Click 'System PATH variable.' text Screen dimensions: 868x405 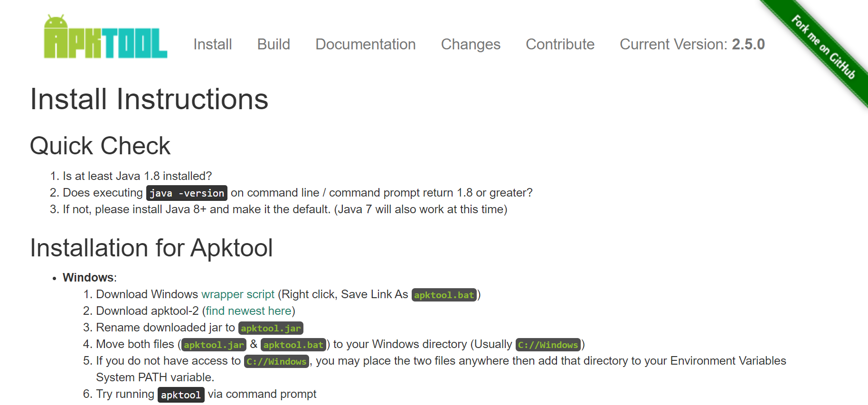[x=155, y=377]
